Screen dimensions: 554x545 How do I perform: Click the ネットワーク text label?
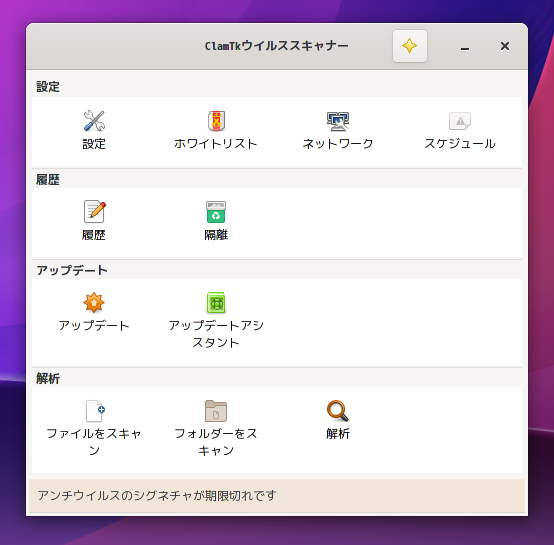point(338,144)
